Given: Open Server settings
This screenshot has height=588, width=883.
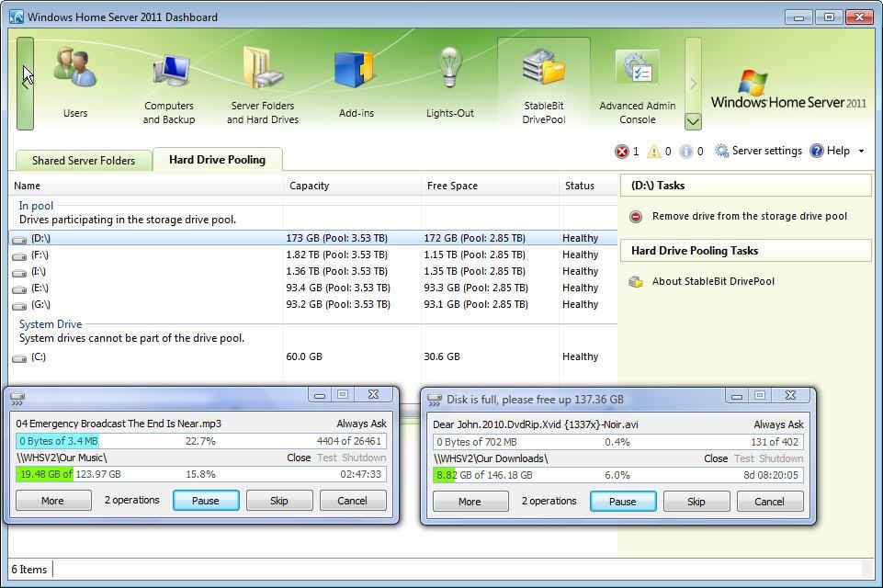Looking at the screenshot, I should point(758,152).
